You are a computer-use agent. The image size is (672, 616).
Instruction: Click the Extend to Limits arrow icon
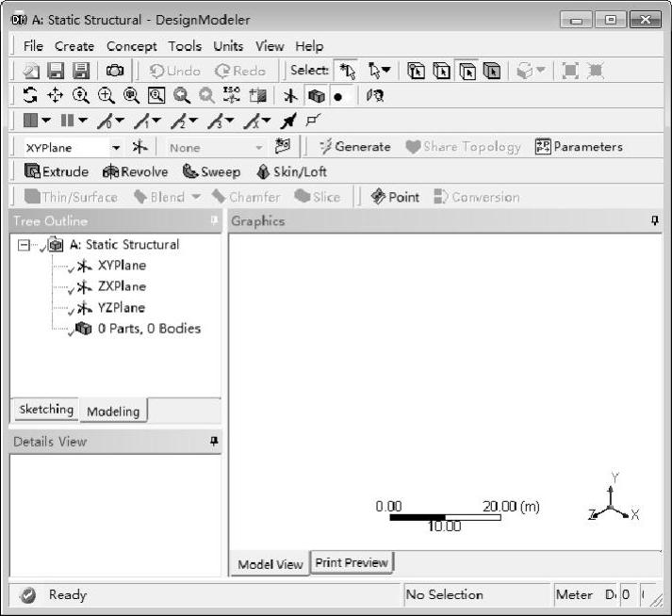[288, 122]
